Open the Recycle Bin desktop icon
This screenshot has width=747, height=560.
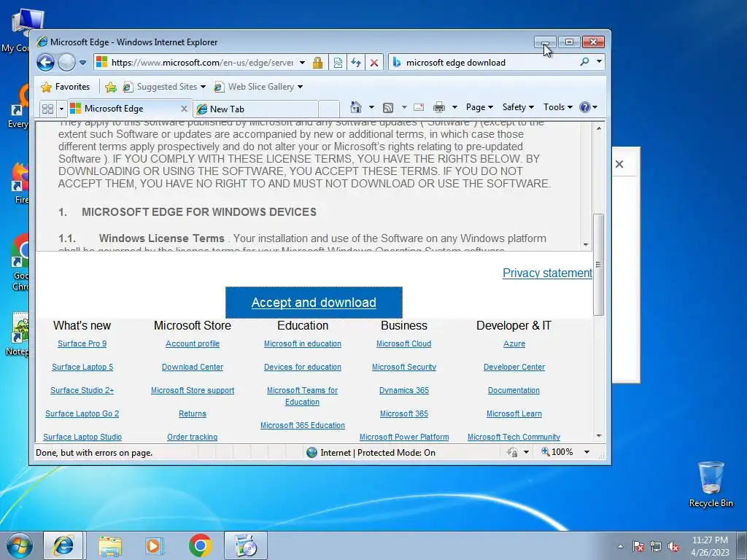pos(711,485)
